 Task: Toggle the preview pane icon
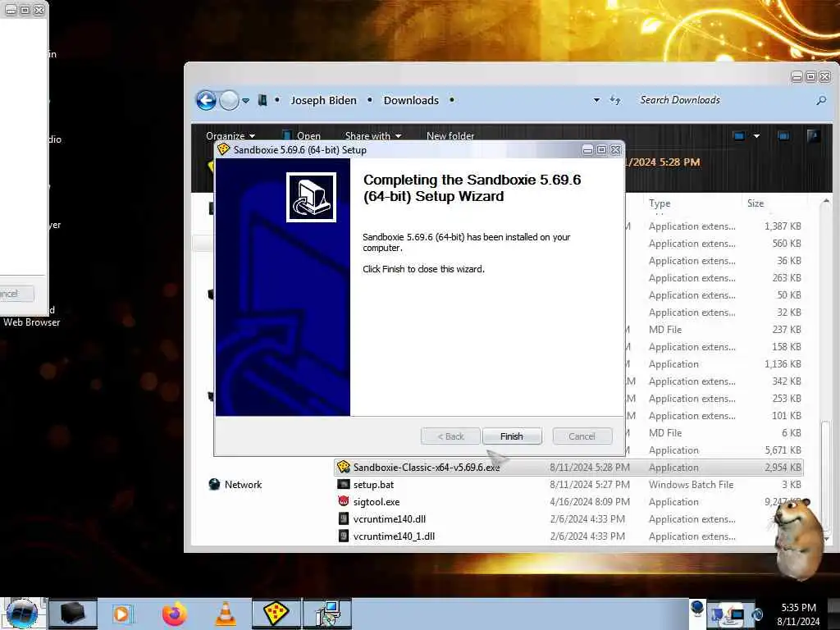point(783,135)
